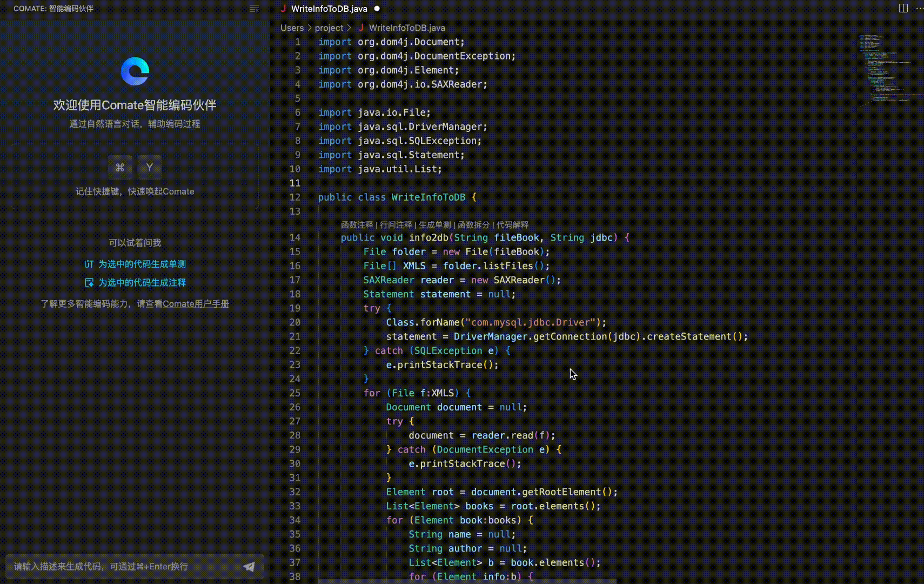Click the horizontal scrollbar under the editor
Viewport: 924px width, 584px height.
[x=467, y=581]
